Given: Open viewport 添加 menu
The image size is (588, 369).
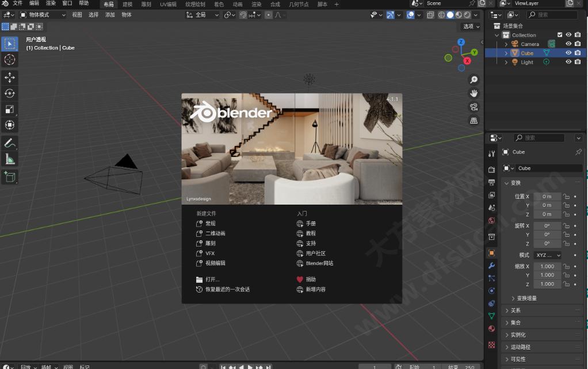Looking at the screenshot, I should (110, 14).
